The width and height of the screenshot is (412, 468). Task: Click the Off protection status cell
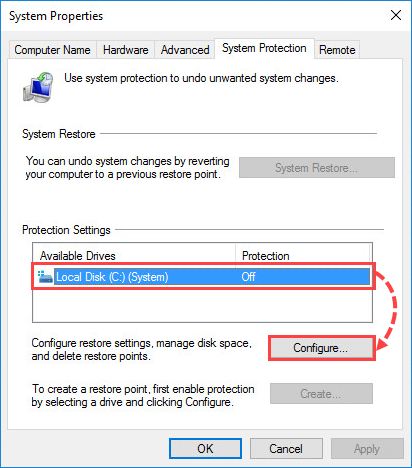(x=248, y=277)
